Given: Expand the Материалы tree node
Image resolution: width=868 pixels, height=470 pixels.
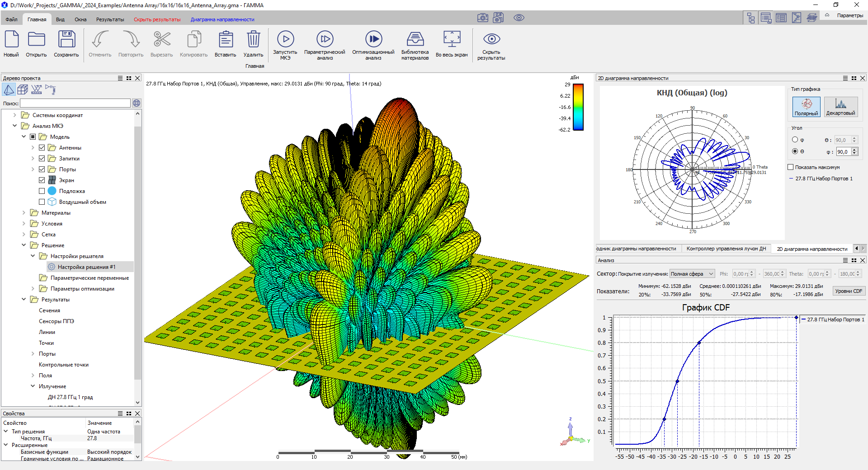Looking at the screenshot, I should 24,213.
